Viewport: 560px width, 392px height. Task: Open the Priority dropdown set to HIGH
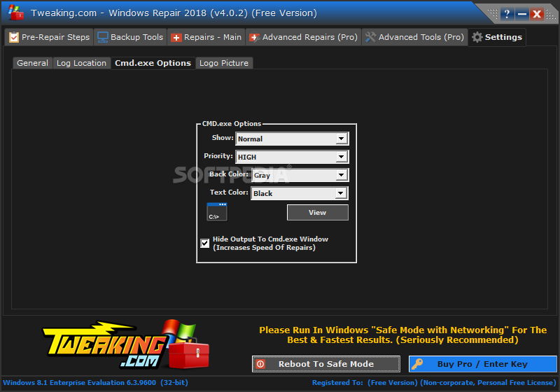tap(292, 157)
